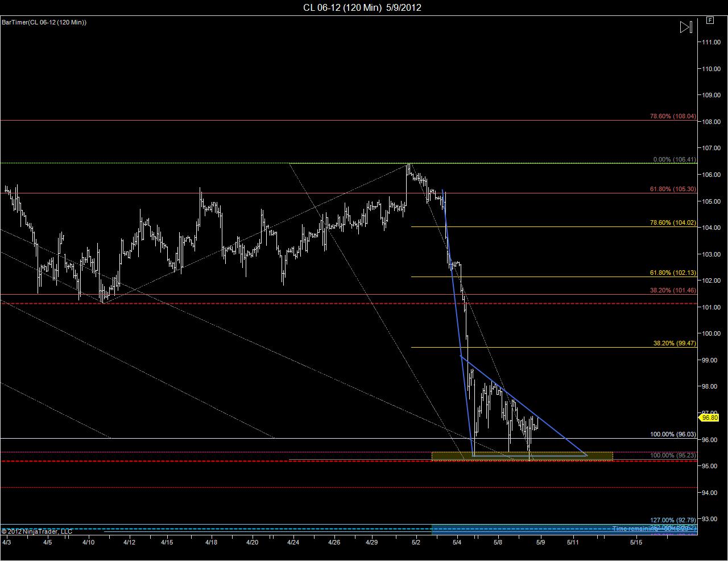Click the 5/2 date on time axis
The width and height of the screenshot is (728, 561).
point(416,542)
